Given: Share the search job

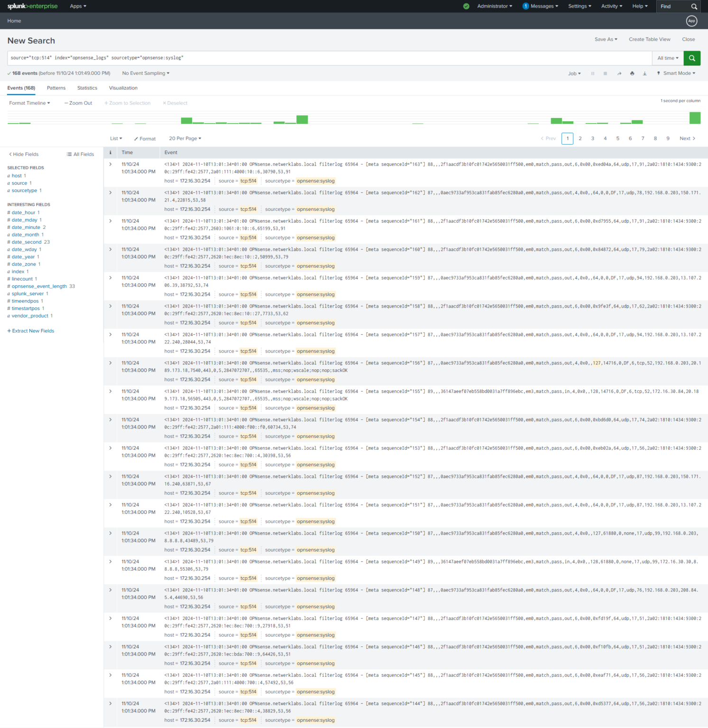Looking at the screenshot, I should point(619,73).
